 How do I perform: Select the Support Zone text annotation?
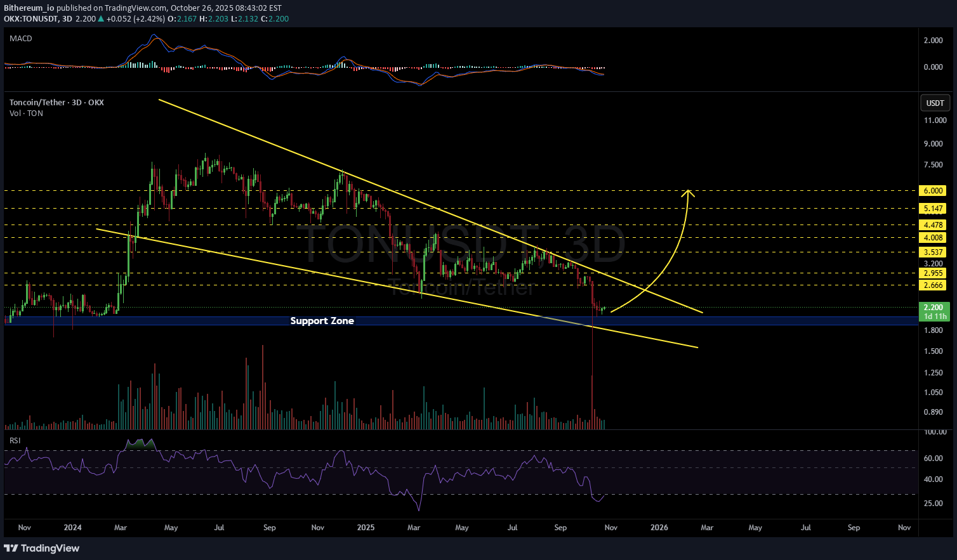(x=322, y=321)
